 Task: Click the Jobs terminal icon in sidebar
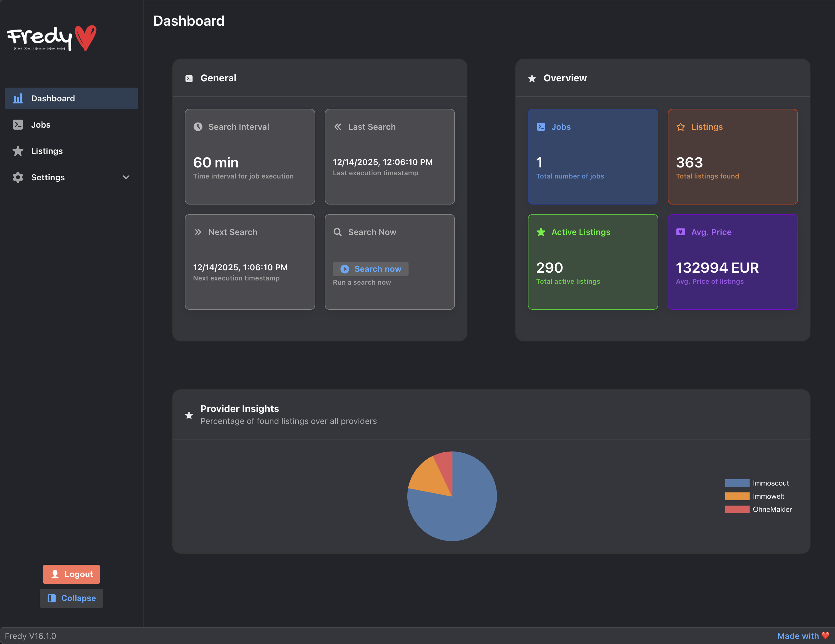(18, 125)
